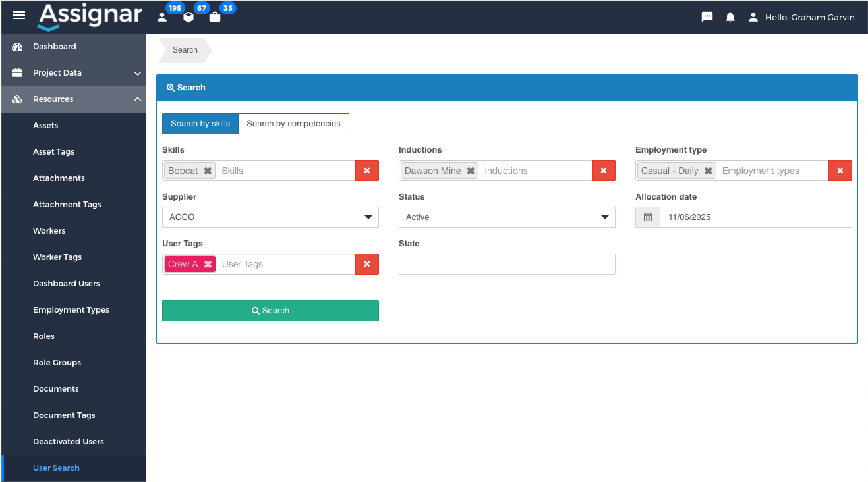Focus the User Tags input field

click(x=287, y=264)
